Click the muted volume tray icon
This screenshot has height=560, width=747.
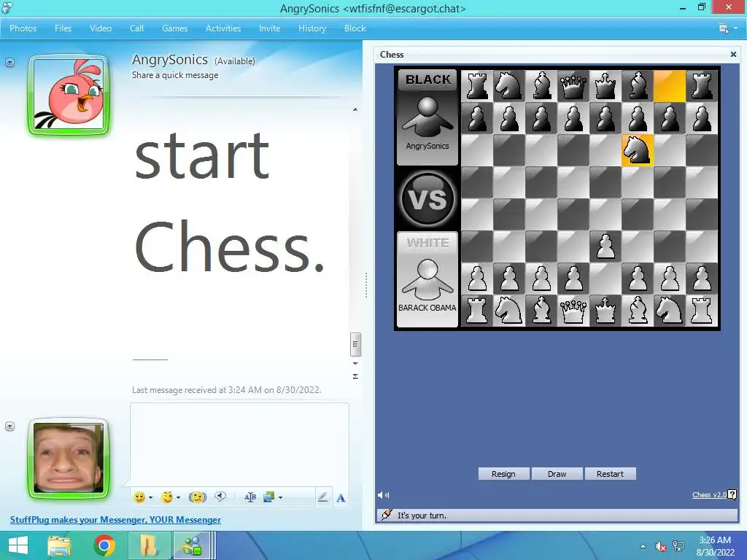point(660,546)
